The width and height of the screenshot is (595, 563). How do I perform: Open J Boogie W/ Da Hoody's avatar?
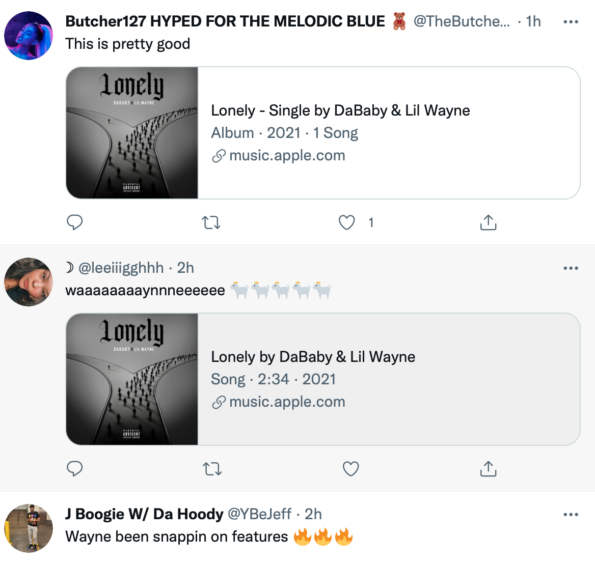(28, 528)
